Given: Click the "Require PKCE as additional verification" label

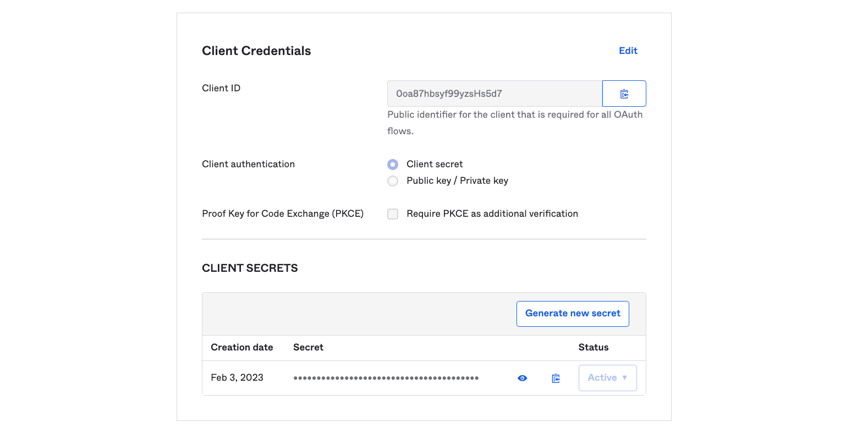Looking at the screenshot, I should pyautogui.click(x=492, y=213).
